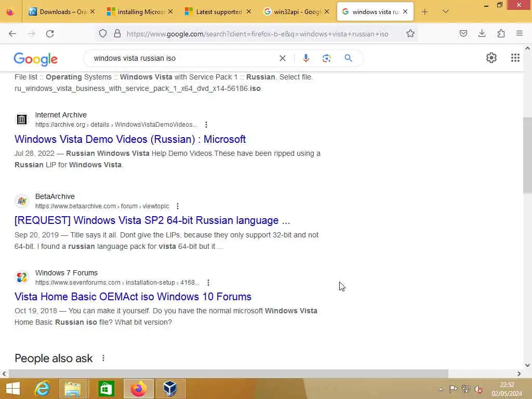Open the extensions puzzle icon
Viewport: 532px width, 399px height.
pyautogui.click(x=501, y=33)
